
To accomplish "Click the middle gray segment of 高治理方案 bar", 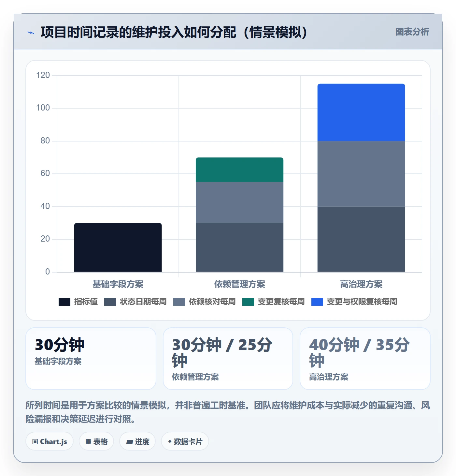I will (x=361, y=174).
